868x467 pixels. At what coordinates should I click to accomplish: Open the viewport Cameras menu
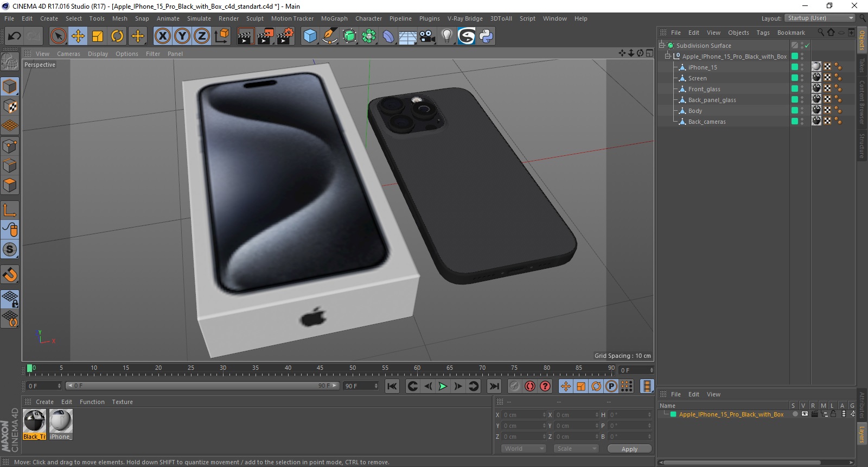68,54
